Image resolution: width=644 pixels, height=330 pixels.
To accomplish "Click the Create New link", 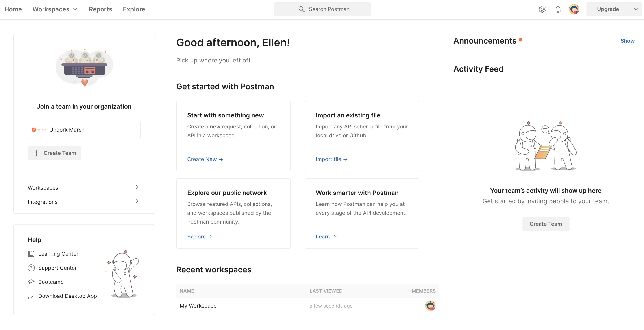I will point(205,159).
